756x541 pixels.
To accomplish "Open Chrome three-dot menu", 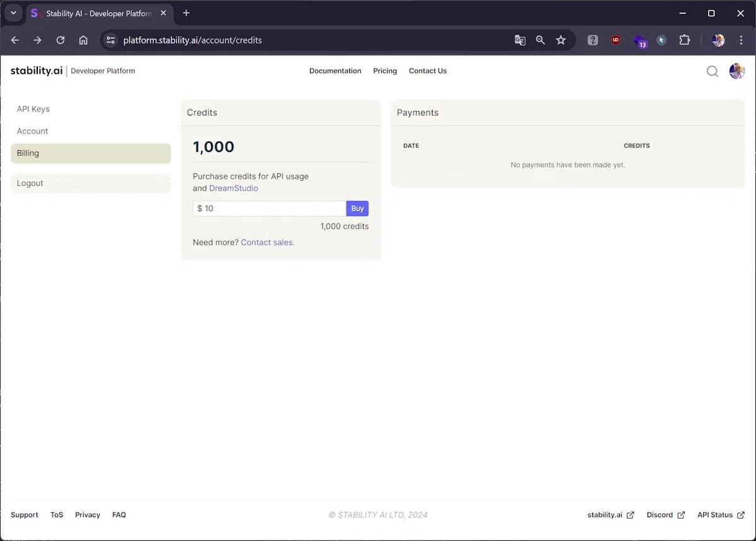I will click(x=741, y=40).
